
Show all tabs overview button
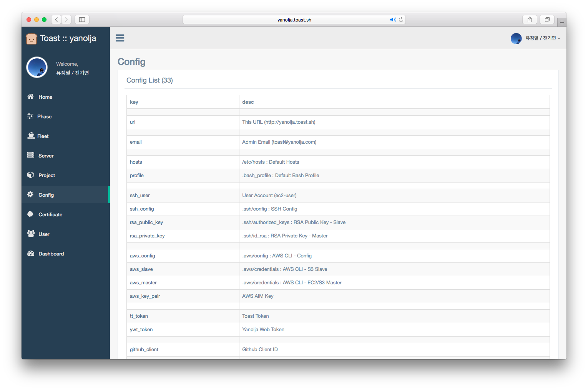547,20
